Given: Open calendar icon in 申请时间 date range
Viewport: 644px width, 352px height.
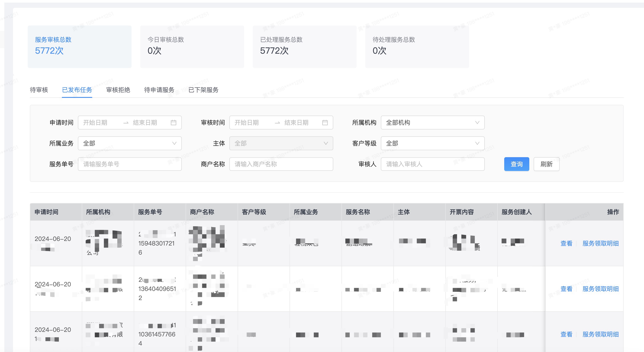Looking at the screenshot, I should coord(174,123).
